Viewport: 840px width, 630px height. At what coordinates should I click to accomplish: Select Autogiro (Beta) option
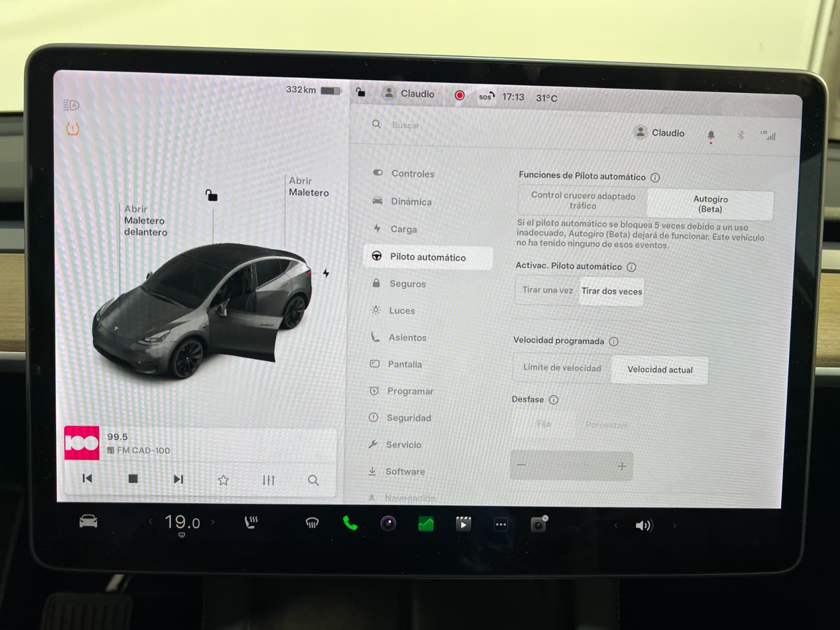(x=710, y=204)
